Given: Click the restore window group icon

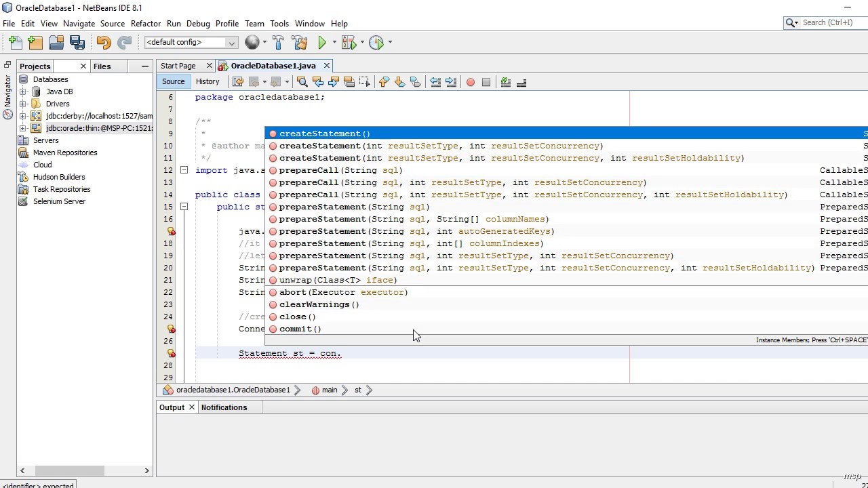Looking at the screenshot, I should (x=7, y=65).
